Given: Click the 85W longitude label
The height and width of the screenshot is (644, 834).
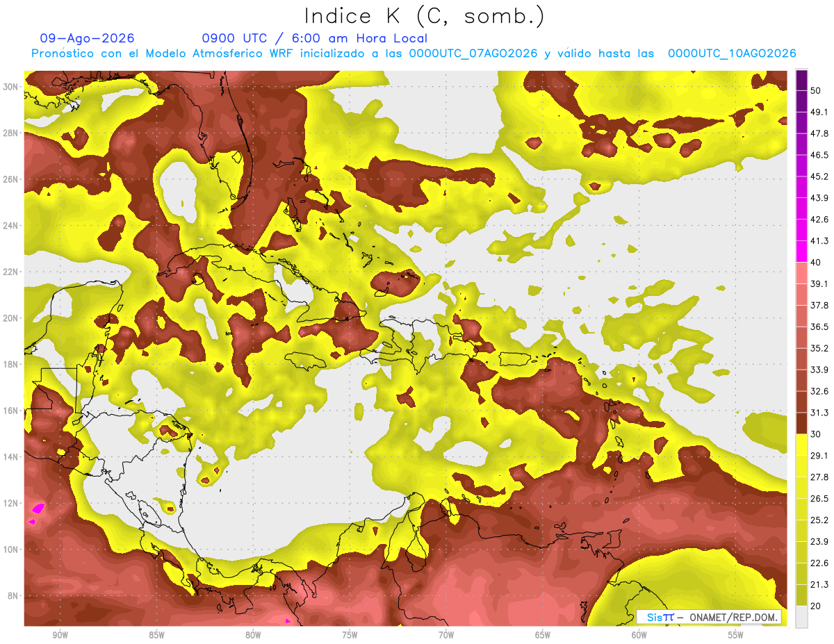Looking at the screenshot, I should coord(156,635).
